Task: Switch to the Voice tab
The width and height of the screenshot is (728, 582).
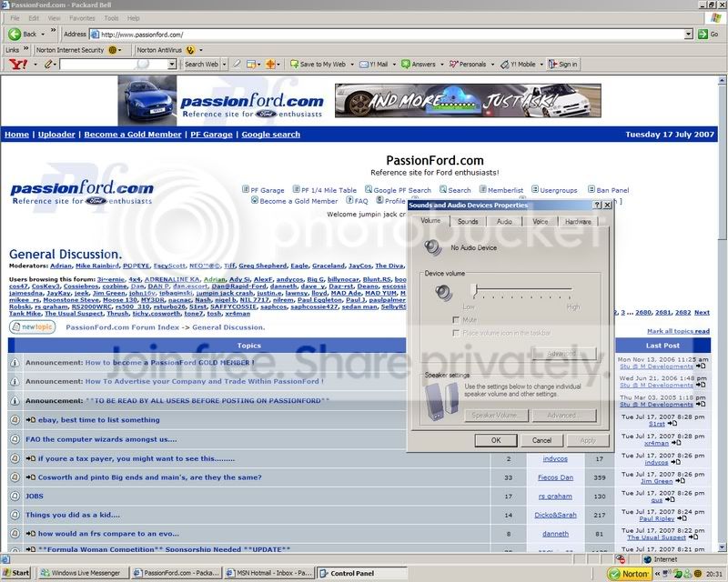Action: pyautogui.click(x=540, y=221)
